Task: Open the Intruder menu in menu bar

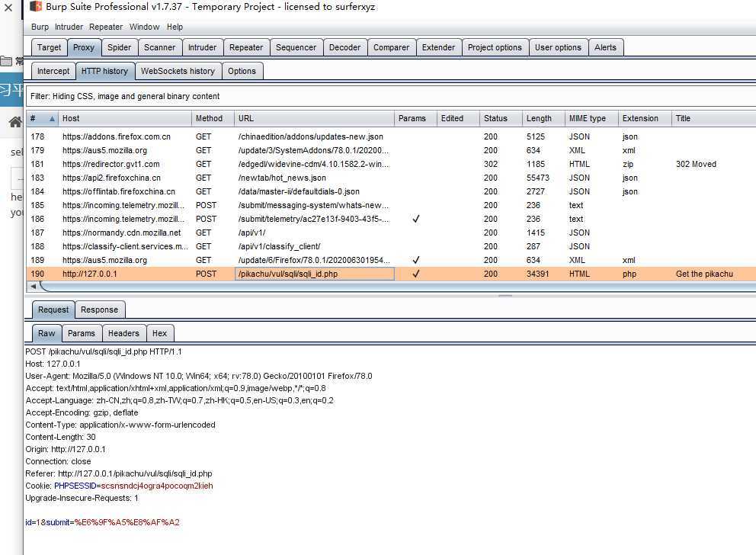Action: coord(69,27)
